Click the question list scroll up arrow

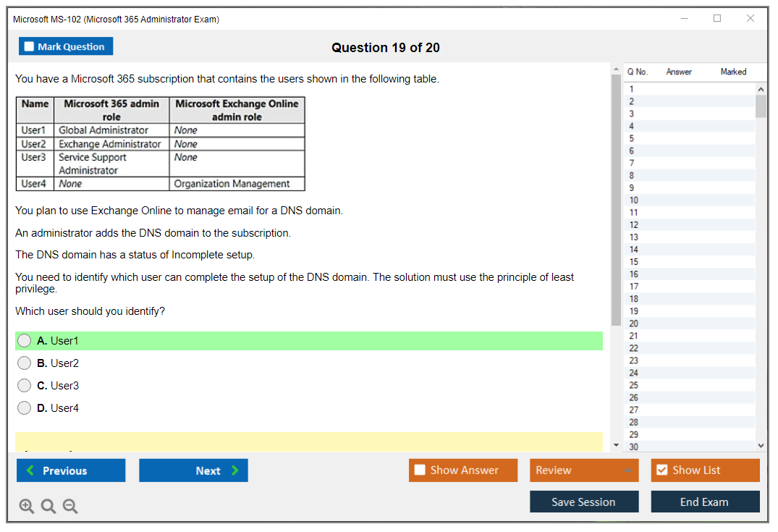point(761,89)
